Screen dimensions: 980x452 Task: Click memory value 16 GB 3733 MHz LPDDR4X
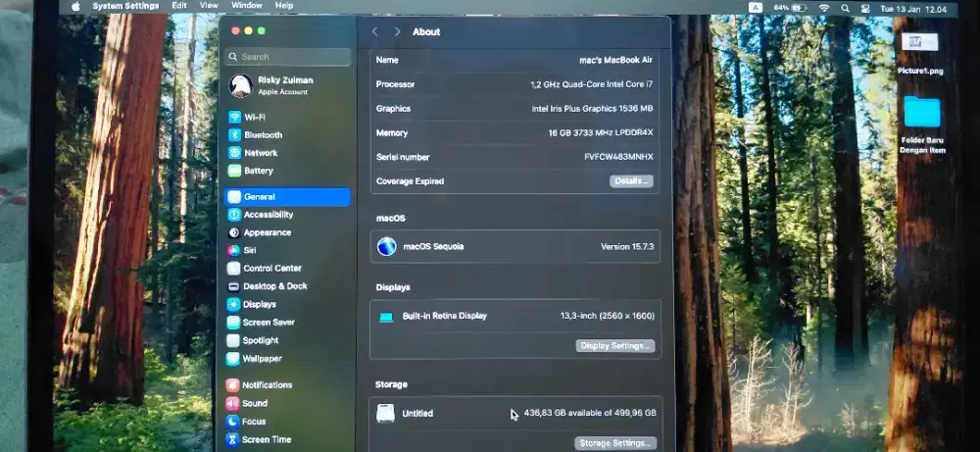[601, 133]
